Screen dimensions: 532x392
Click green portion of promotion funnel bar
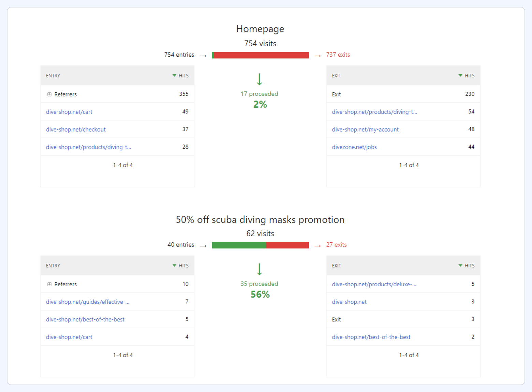(239, 245)
